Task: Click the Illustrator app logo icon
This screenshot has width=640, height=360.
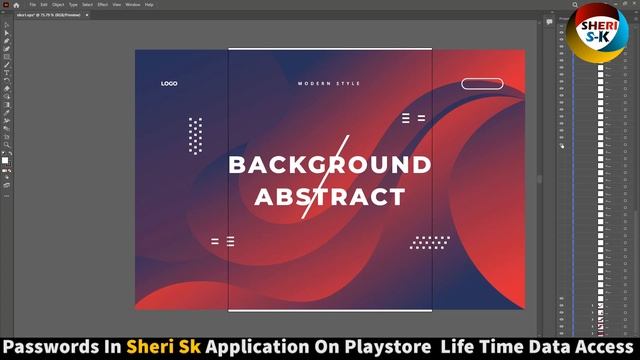Action: coord(6,5)
